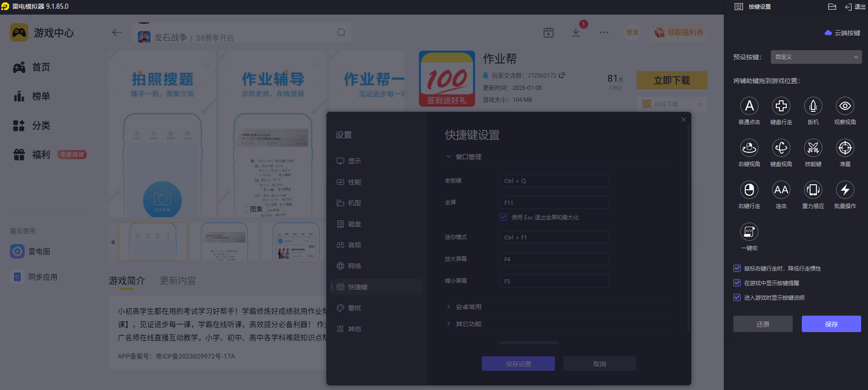Image resolution: width=868 pixels, height=390 pixels.
Task: Toggle 鼠标右键行走时，降低行走惯性 checkbox
Action: click(x=737, y=268)
